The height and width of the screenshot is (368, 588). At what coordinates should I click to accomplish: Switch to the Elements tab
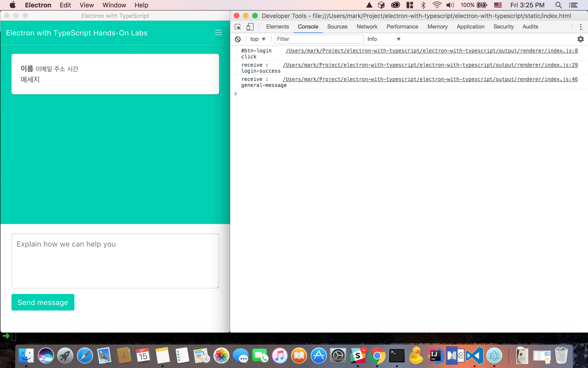coord(277,27)
